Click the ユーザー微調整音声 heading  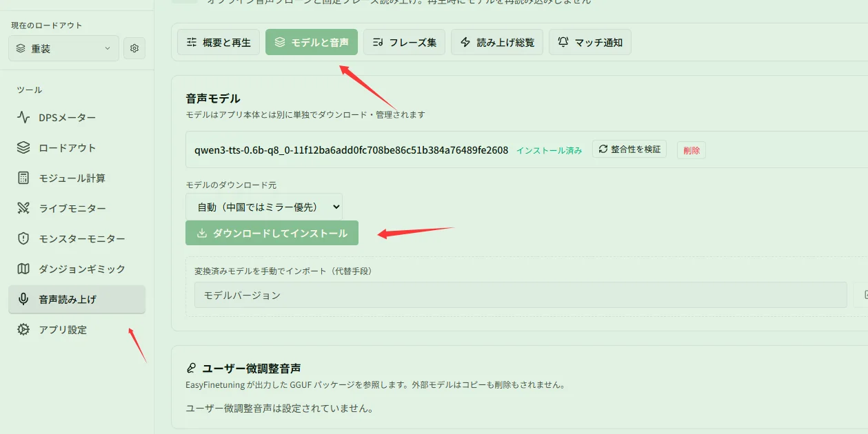tap(252, 368)
